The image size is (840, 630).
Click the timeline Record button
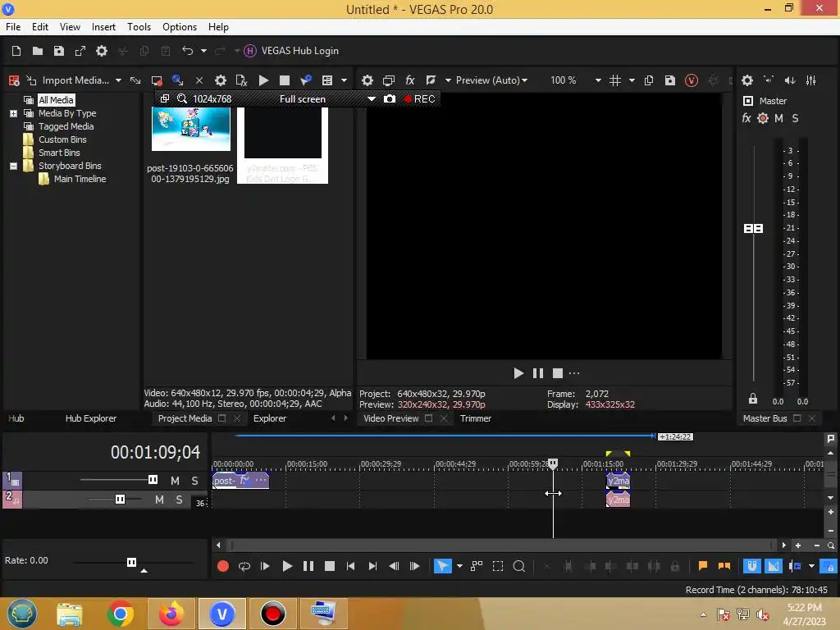223,566
